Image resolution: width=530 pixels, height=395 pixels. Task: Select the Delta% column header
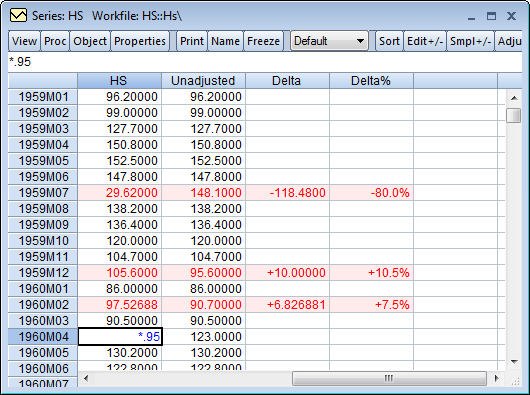click(x=371, y=81)
